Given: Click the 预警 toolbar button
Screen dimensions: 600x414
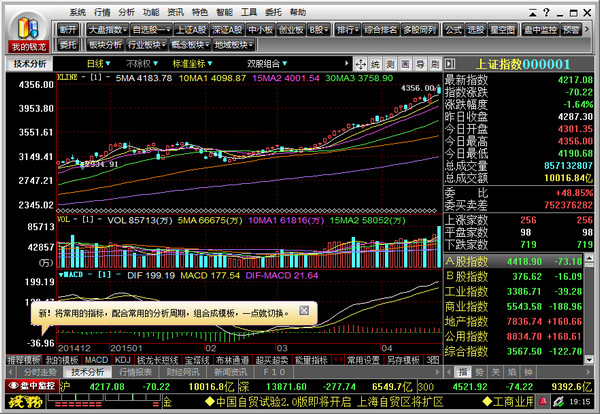Looking at the screenshot, I should [571, 29].
